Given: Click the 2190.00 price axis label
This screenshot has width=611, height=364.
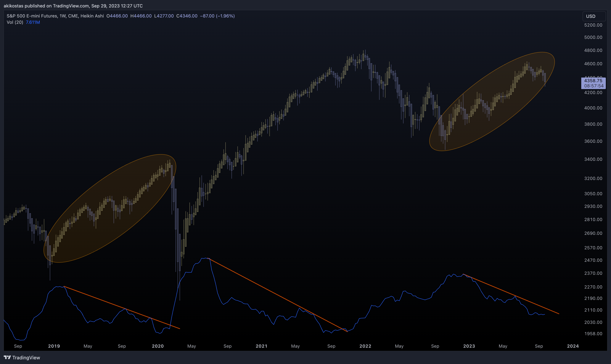Looking at the screenshot, I should pyautogui.click(x=593, y=299).
